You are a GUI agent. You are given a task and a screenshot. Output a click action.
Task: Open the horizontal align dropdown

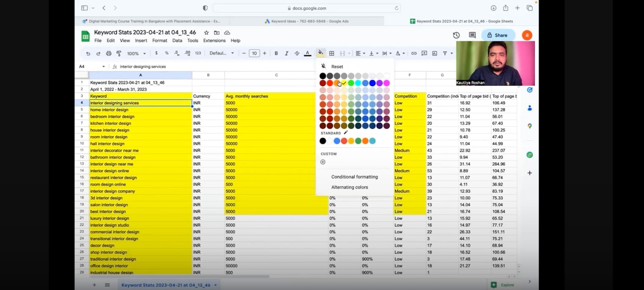tap(360, 53)
